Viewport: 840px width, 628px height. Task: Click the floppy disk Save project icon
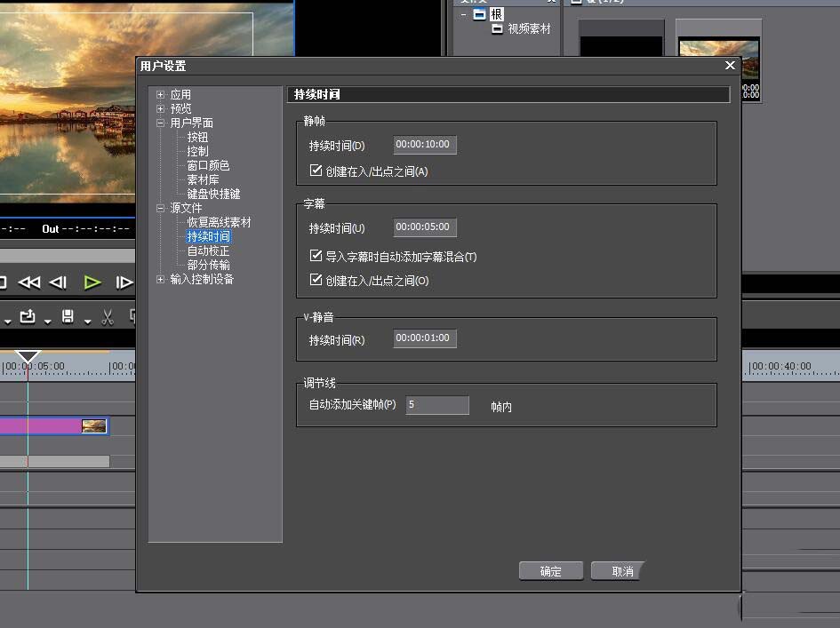[68, 317]
